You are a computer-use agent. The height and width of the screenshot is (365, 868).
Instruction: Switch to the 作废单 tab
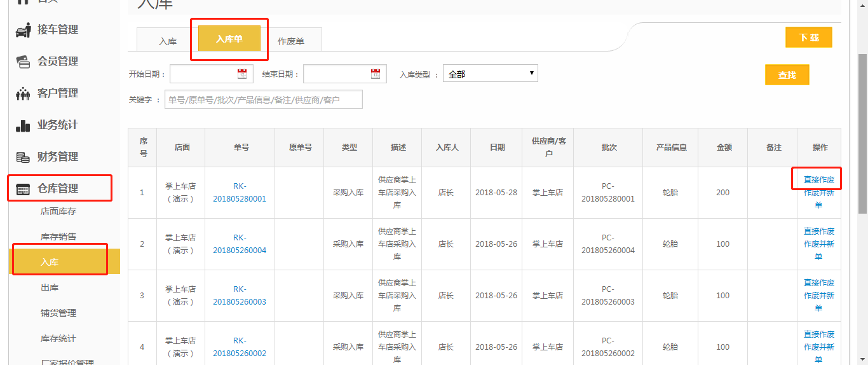[x=291, y=41]
